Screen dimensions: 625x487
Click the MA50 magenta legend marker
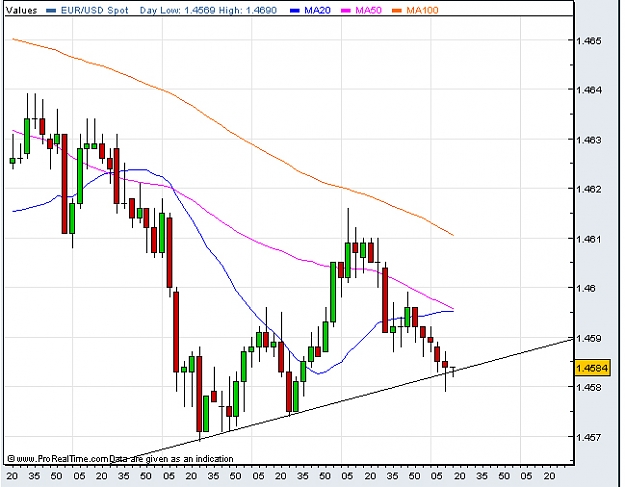[346, 11]
